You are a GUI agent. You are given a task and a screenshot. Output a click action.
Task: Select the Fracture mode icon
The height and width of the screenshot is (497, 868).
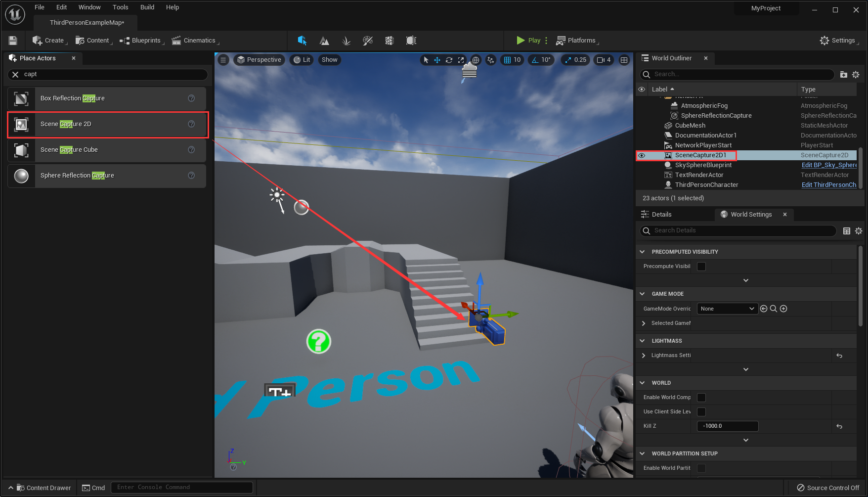point(390,41)
